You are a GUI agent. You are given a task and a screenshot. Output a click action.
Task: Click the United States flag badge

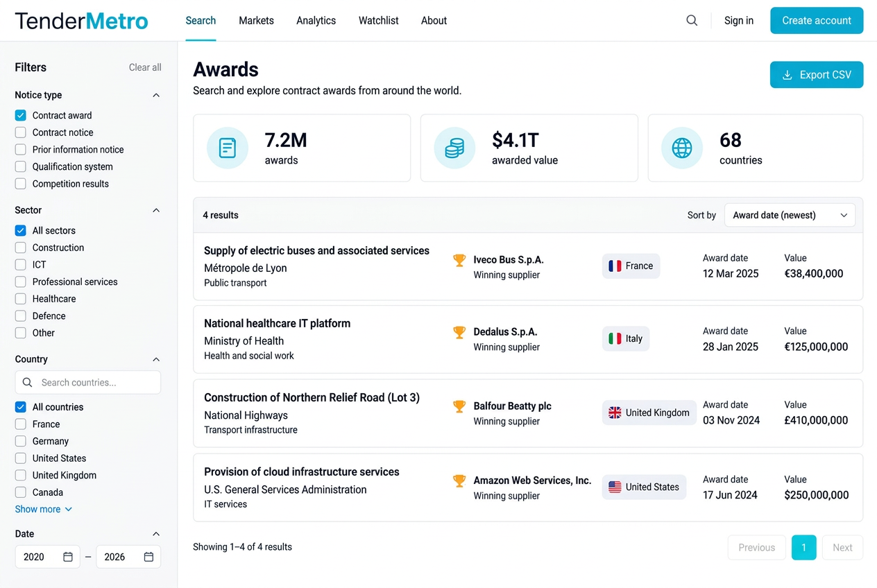pos(644,487)
